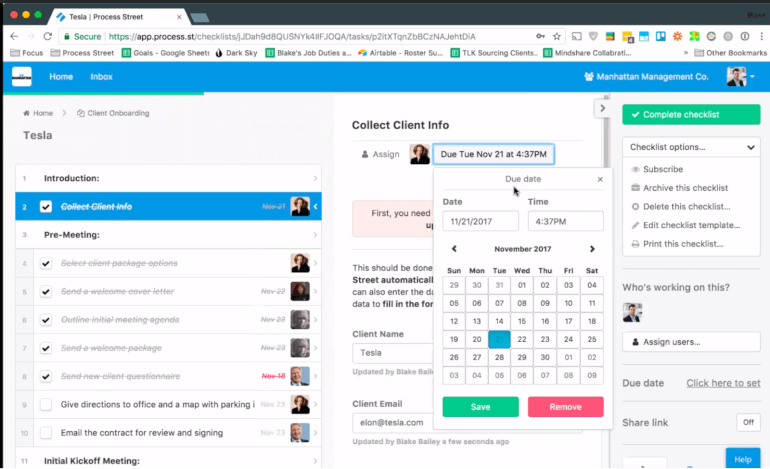
Task: Reload the page with refresh icon
Action: point(48,36)
